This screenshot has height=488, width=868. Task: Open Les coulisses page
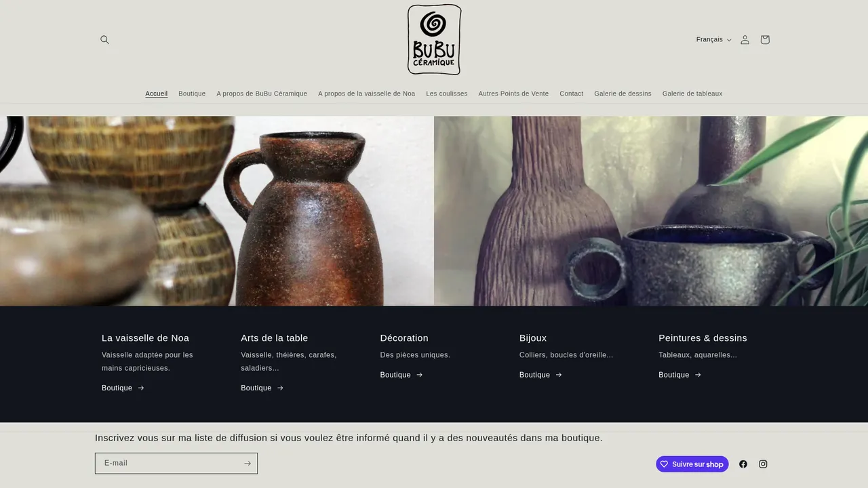pyautogui.click(x=446, y=94)
